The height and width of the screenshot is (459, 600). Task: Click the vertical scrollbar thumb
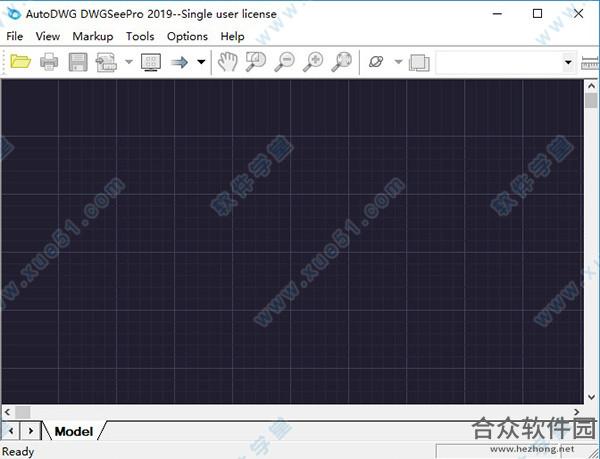(591, 100)
